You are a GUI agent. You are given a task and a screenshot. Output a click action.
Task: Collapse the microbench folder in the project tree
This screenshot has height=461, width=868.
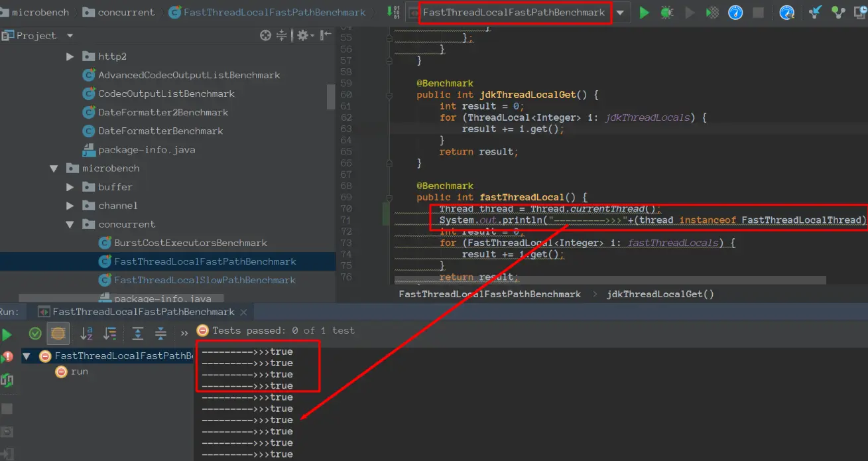54,168
